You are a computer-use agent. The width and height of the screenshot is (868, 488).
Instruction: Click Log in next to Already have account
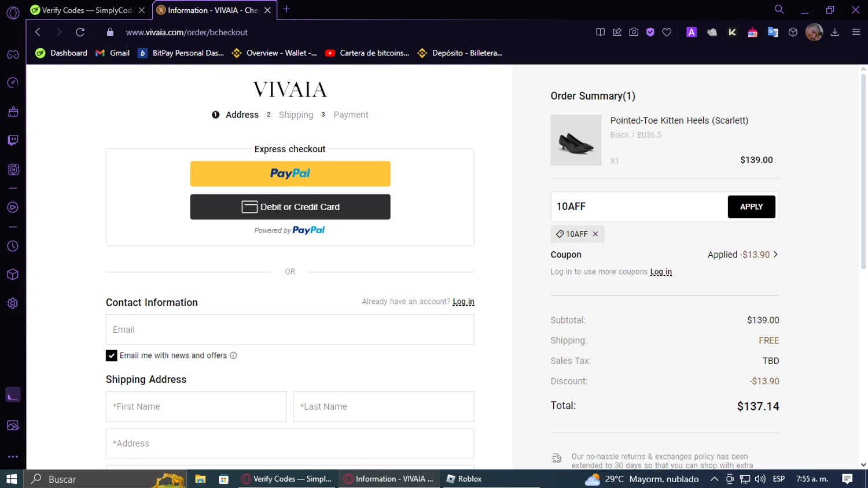464,302
